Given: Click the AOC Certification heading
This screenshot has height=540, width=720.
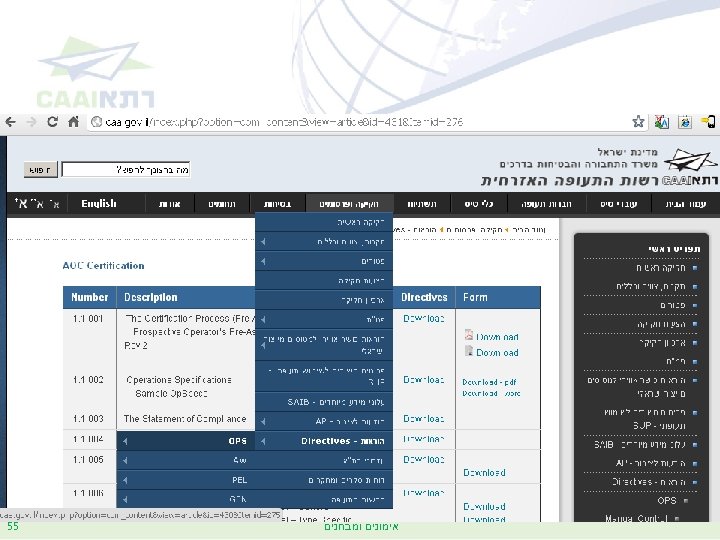Looking at the screenshot, I should pyautogui.click(x=103, y=265).
